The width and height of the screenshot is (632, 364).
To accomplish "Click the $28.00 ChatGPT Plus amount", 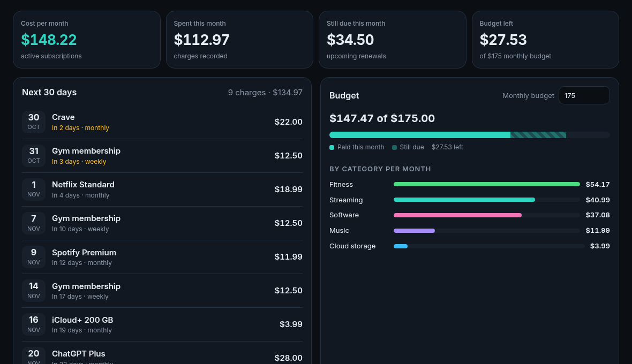I will pyautogui.click(x=288, y=358).
